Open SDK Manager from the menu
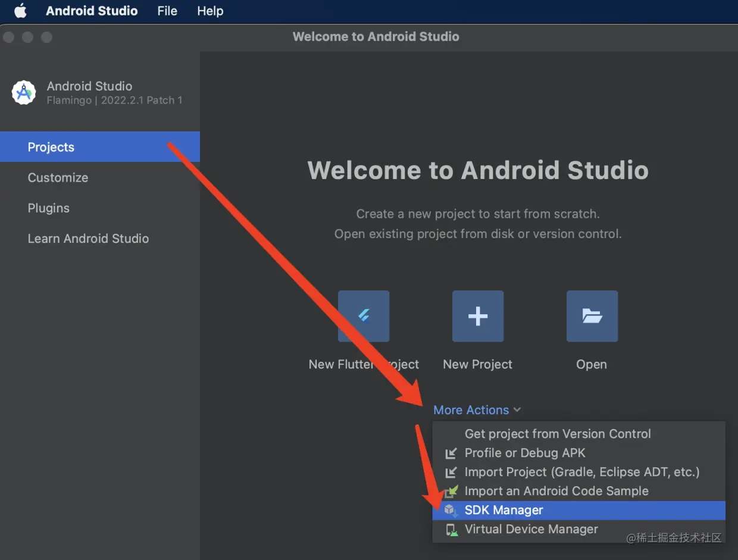Viewport: 738px width, 560px height. 578,510
